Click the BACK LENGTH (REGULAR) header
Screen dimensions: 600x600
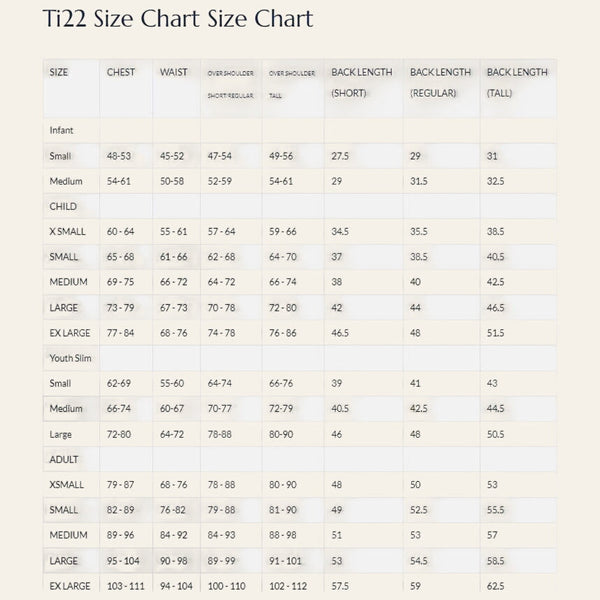(440, 83)
